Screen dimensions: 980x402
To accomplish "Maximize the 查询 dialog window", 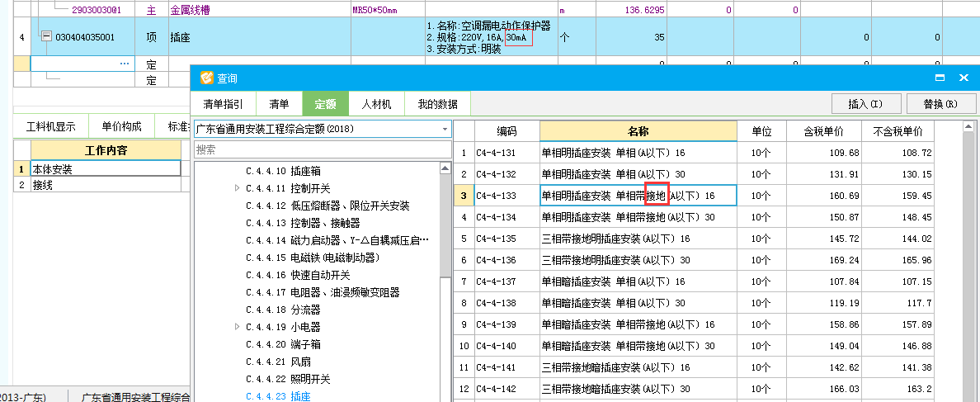I will (940, 78).
